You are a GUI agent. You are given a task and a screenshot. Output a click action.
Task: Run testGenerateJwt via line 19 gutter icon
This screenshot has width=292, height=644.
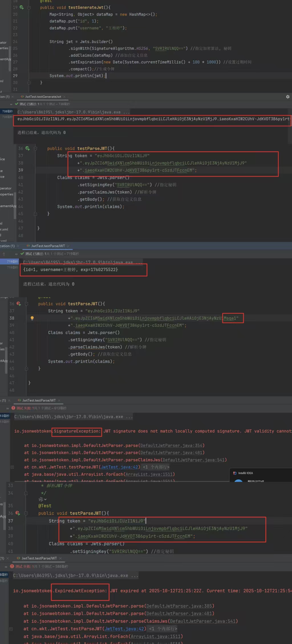[22, 7]
